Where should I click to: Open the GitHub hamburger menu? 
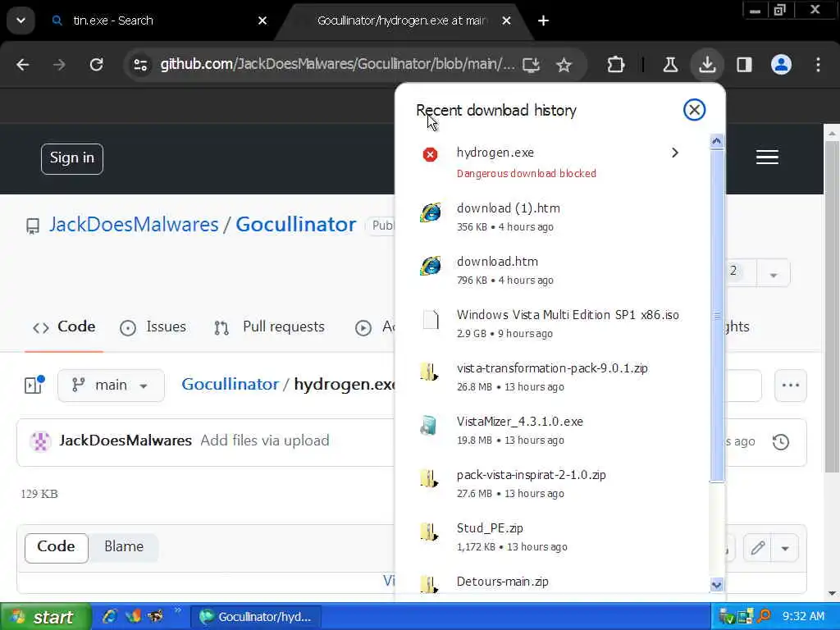coord(767,157)
